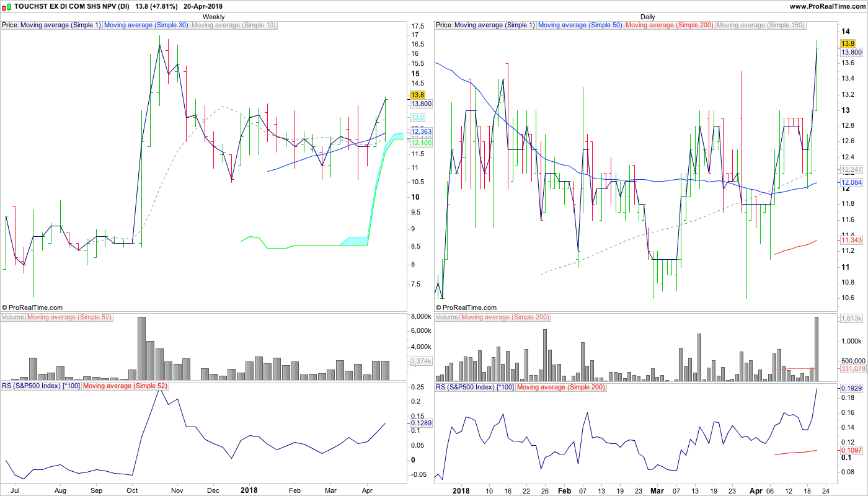Open Moving average (Simple 30) indicator label

click(146, 25)
